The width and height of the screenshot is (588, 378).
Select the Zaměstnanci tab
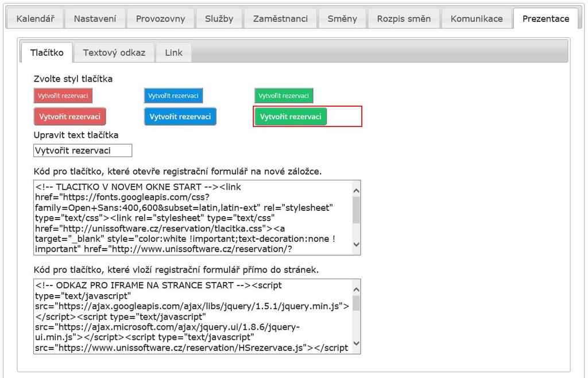point(280,19)
